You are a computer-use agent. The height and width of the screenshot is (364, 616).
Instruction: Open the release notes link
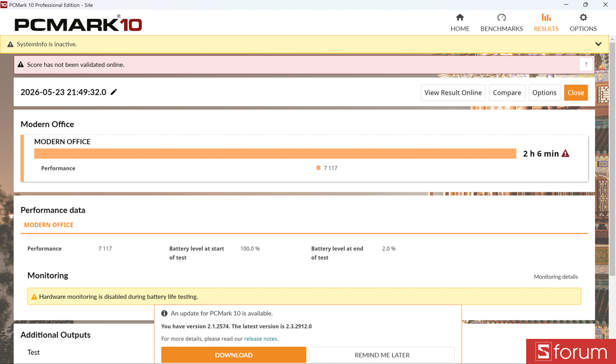261,339
